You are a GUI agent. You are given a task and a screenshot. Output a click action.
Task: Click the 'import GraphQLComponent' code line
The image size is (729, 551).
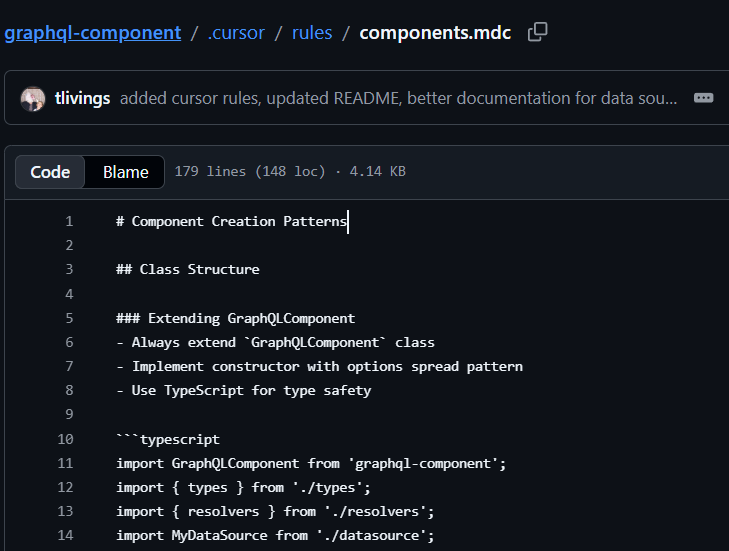click(x=311, y=463)
